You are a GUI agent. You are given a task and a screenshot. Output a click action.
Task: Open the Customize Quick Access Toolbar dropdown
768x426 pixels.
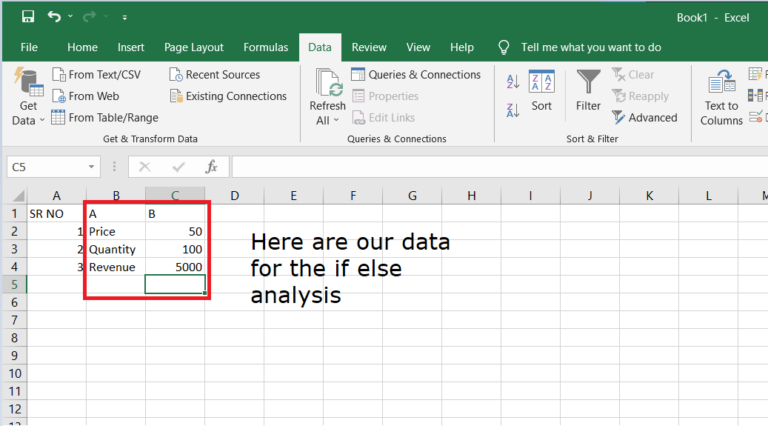point(125,17)
